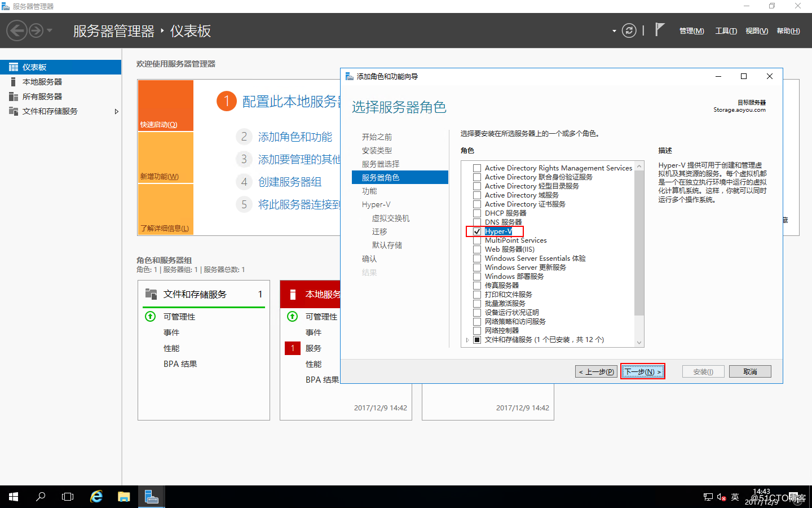Click the 本地服务器 tile header icon

coord(293,294)
